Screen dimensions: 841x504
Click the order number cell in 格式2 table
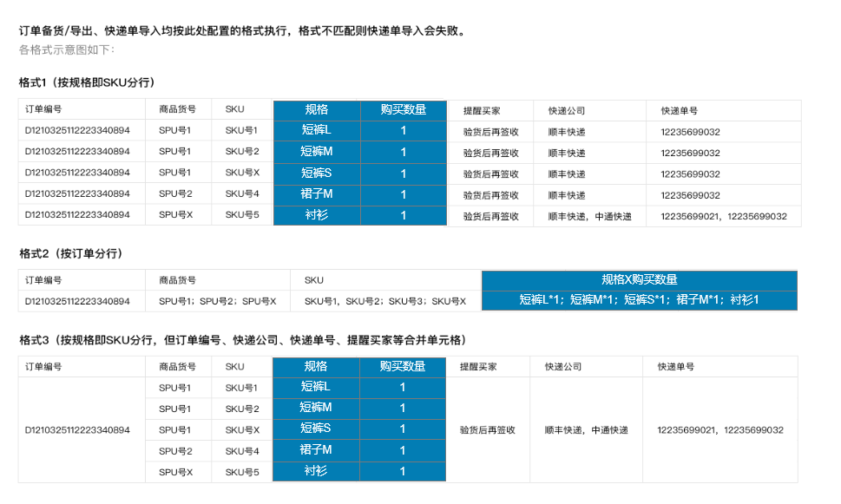tap(77, 302)
